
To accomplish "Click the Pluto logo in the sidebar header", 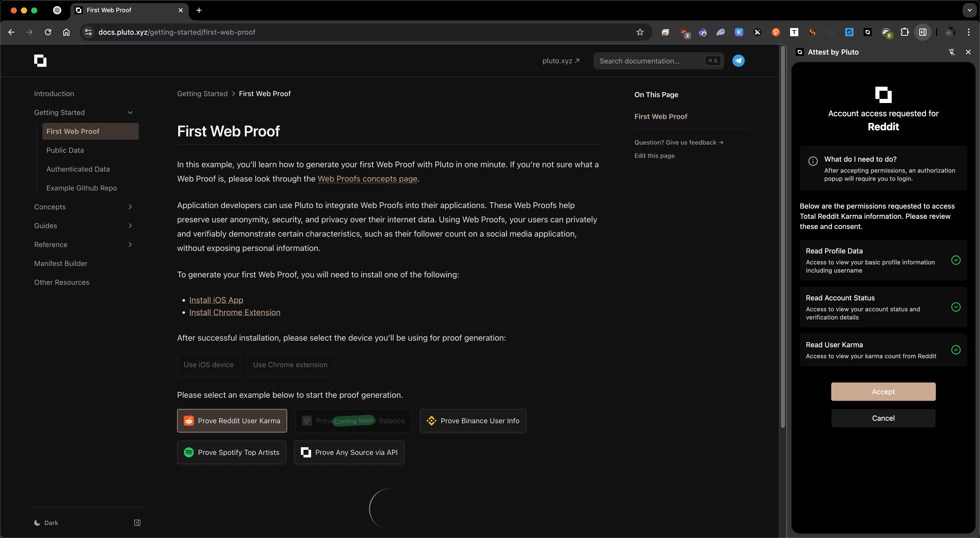I will (x=40, y=60).
